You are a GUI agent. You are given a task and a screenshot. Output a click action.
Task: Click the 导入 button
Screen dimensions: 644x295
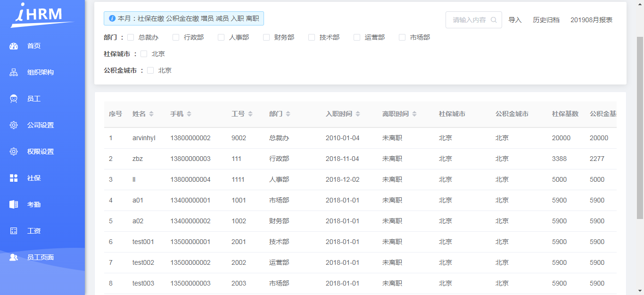pyautogui.click(x=515, y=20)
